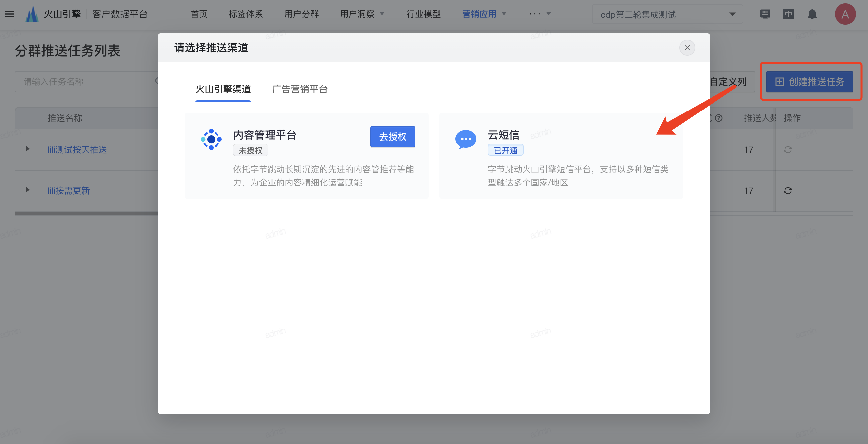Image resolution: width=868 pixels, height=444 pixels.
Task: Expand the lili按需更新 row
Action: [x=27, y=190]
